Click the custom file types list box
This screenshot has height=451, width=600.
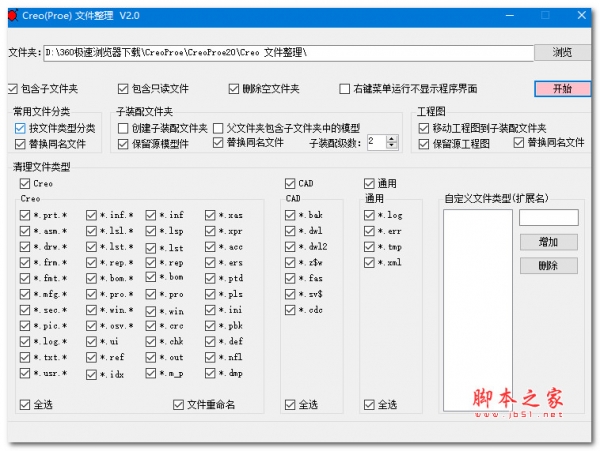pyautogui.click(x=478, y=310)
